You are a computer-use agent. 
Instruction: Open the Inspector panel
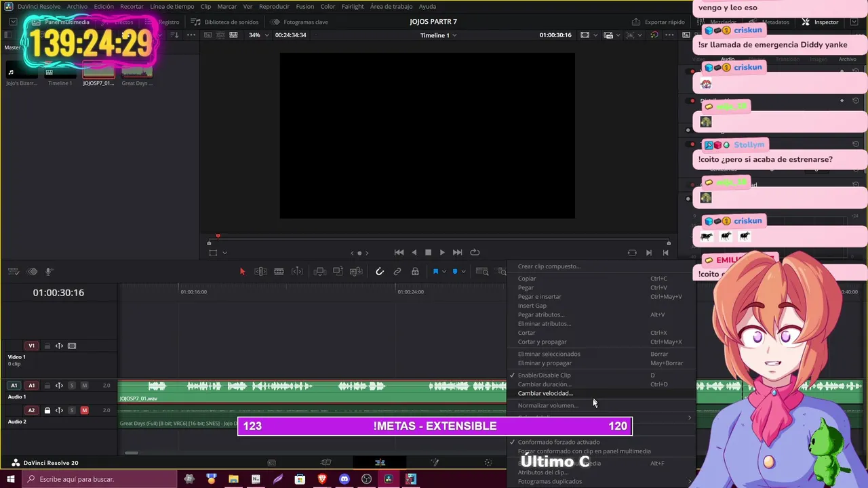click(x=821, y=22)
